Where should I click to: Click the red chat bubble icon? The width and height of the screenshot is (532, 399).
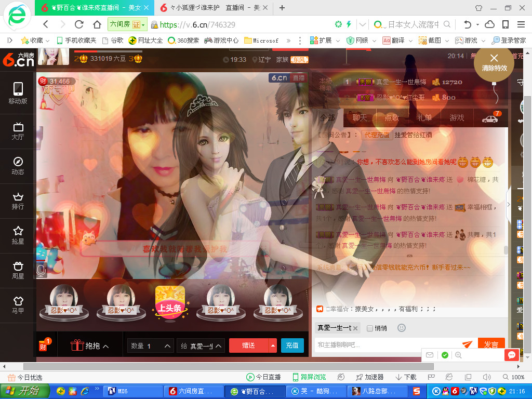(512, 355)
